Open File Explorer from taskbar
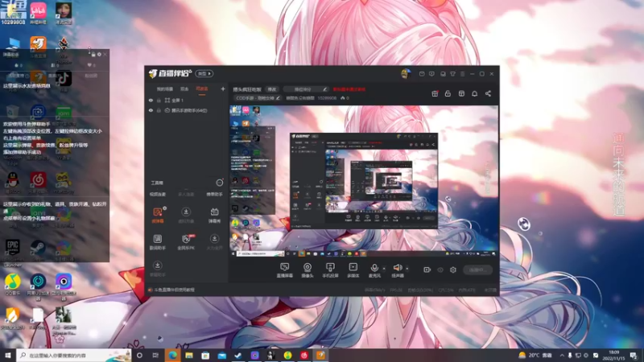Screen dimensions: 644x362 (189, 355)
